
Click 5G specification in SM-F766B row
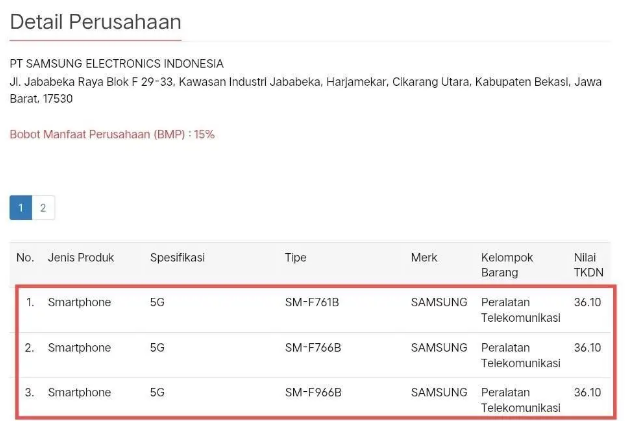(x=157, y=348)
